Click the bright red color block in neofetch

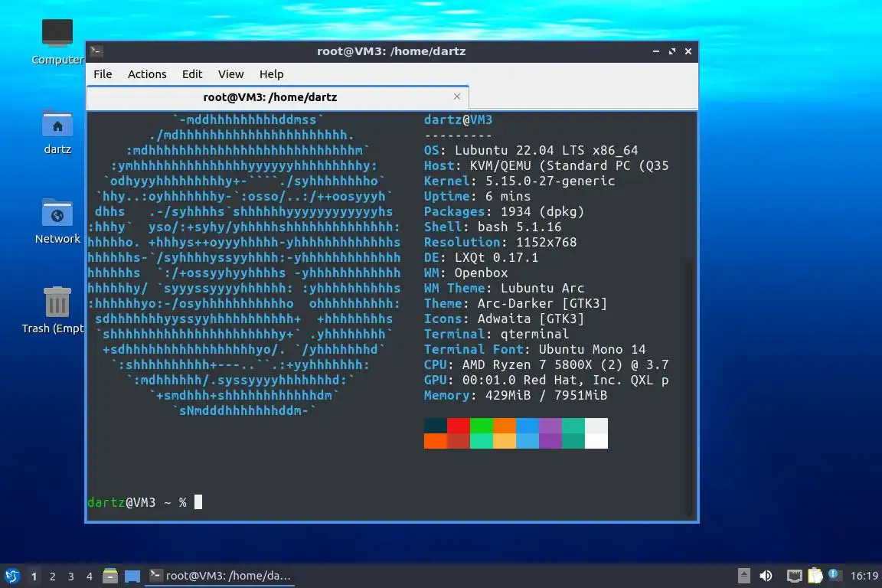pyautogui.click(x=459, y=426)
